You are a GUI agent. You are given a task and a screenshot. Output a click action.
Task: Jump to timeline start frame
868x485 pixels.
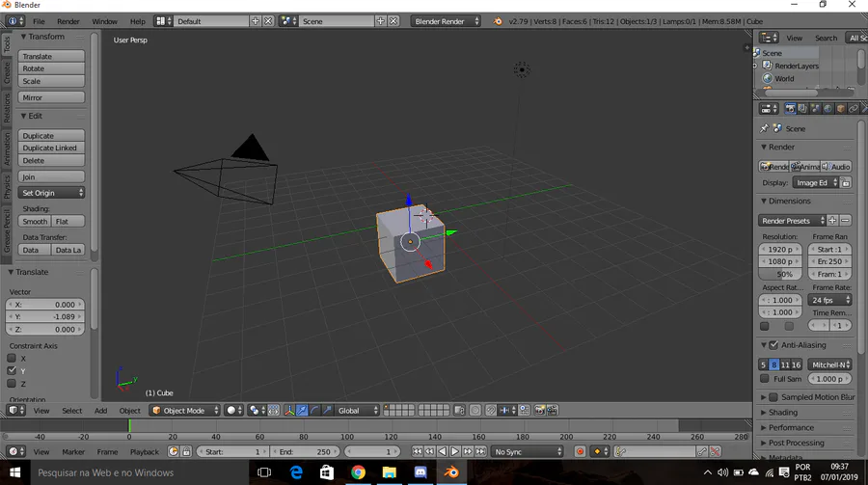(418, 452)
